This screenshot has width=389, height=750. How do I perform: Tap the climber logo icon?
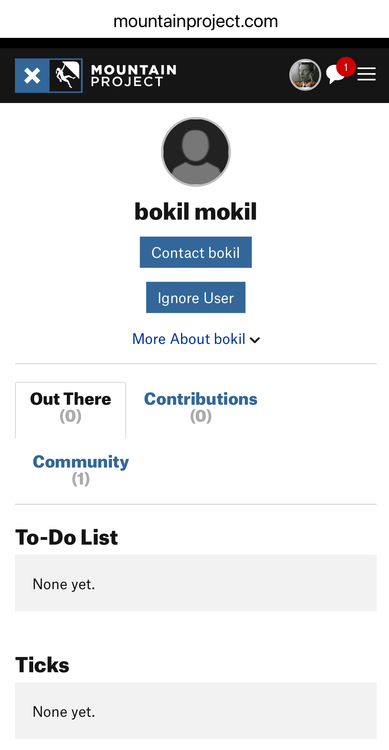click(66, 76)
